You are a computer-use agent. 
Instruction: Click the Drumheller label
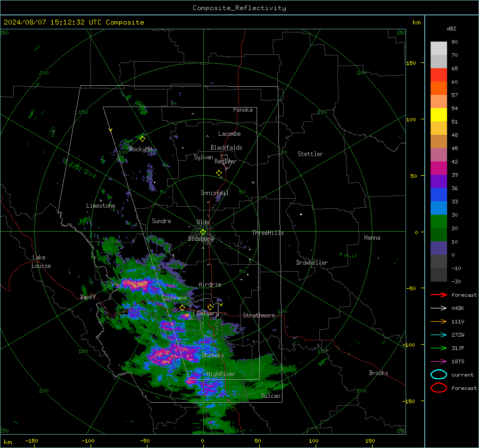point(312,263)
